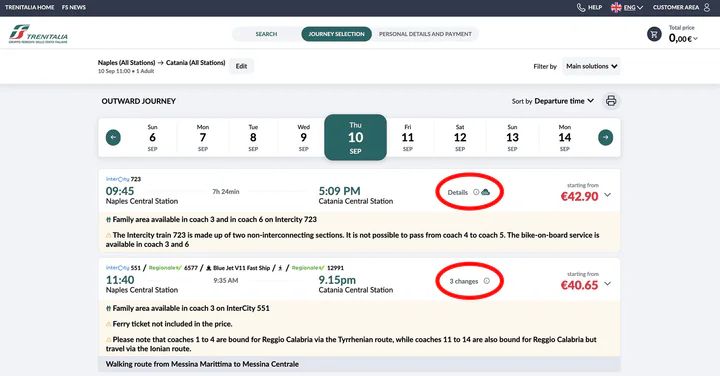The height and width of the screenshot is (376, 720).
Task: Click the family area icon for Intercity 723
Action: (x=108, y=220)
